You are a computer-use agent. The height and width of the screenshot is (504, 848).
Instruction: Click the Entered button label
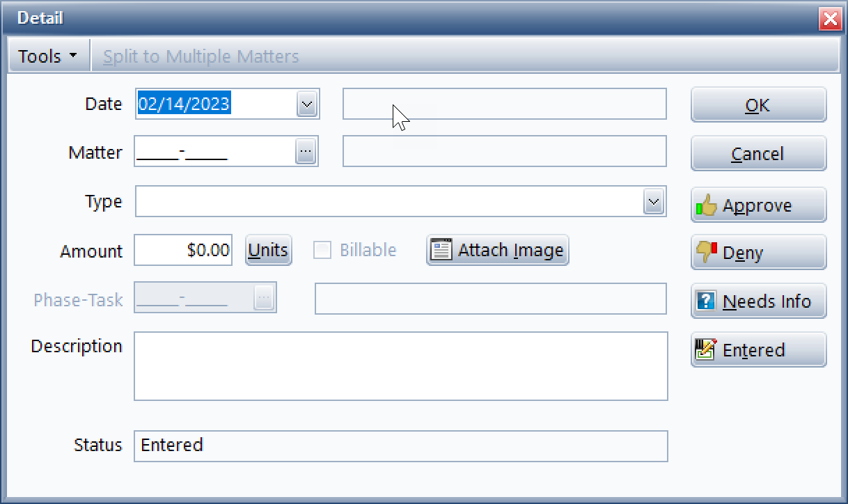pos(754,350)
